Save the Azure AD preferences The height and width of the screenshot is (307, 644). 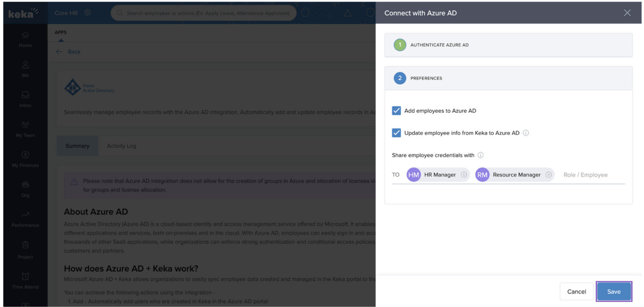(x=613, y=292)
